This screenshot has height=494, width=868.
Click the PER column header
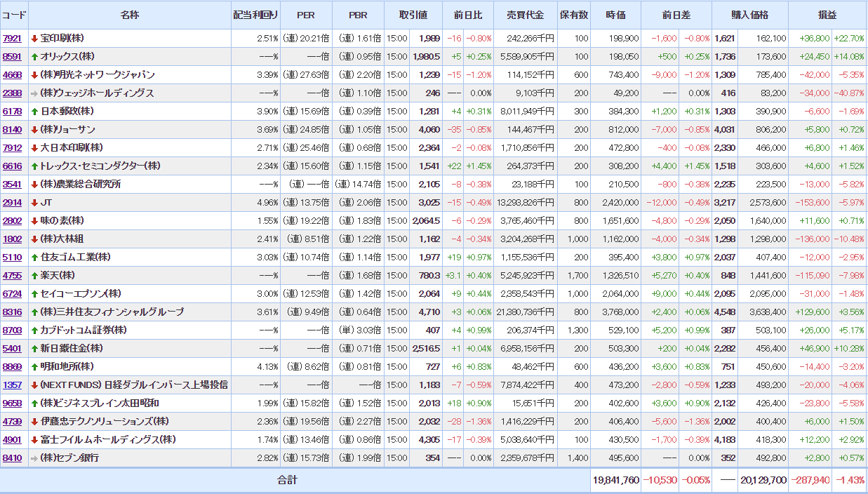[306, 15]
